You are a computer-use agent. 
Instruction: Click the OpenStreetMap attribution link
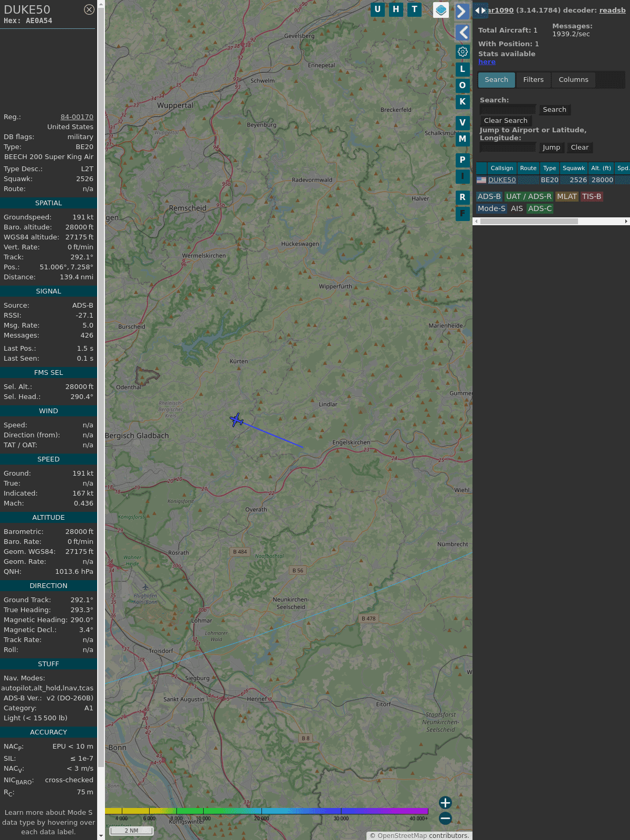[402, 836]
